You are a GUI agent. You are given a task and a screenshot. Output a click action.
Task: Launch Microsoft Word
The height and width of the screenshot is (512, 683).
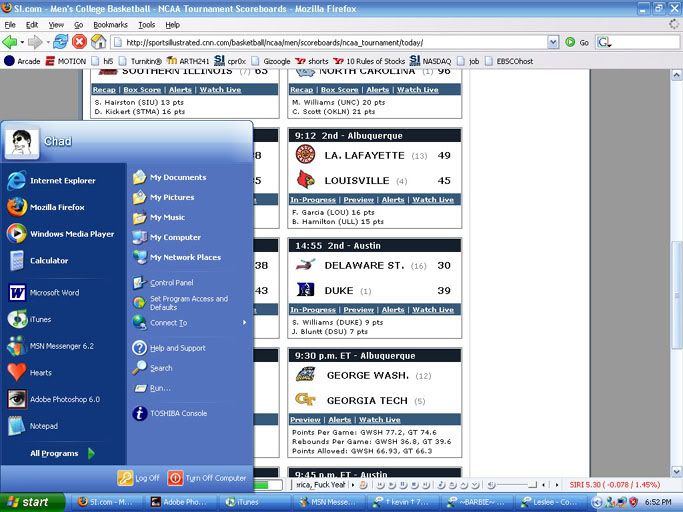44,292
